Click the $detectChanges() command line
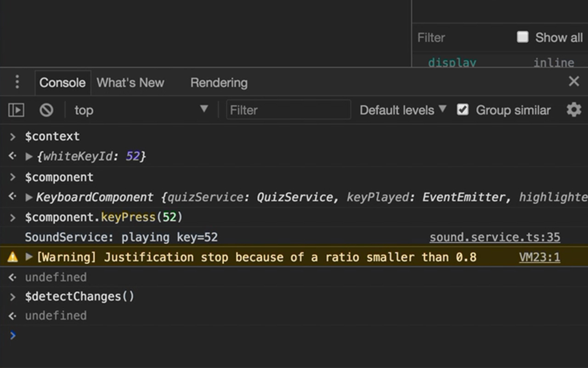Viewport: 588px width, 368px height. (79, 296)
